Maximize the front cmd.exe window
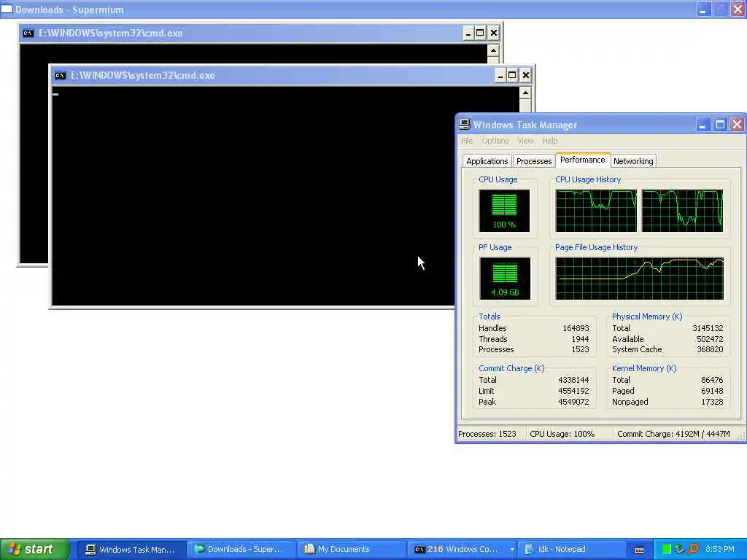 512,75
